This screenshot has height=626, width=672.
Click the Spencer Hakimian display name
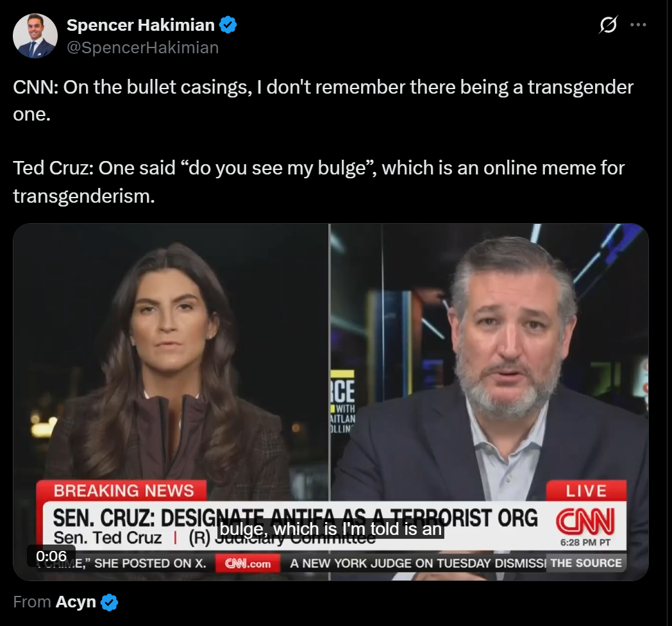pos(140,25)
